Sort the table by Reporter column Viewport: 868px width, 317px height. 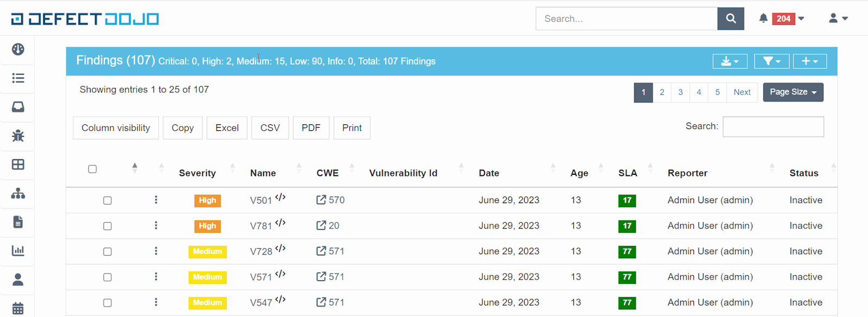[x=687, y=173]
